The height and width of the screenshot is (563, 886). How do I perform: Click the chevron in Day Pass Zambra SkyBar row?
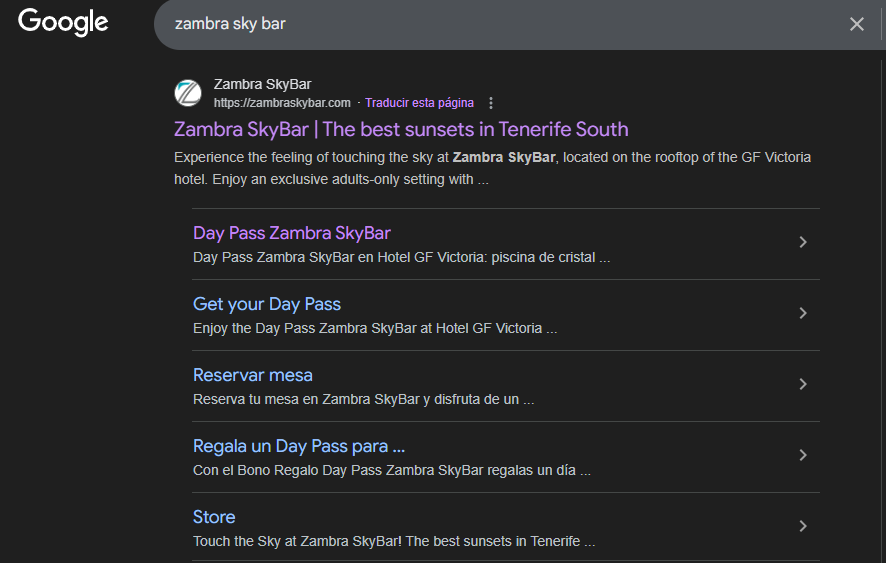pos(803,242)
